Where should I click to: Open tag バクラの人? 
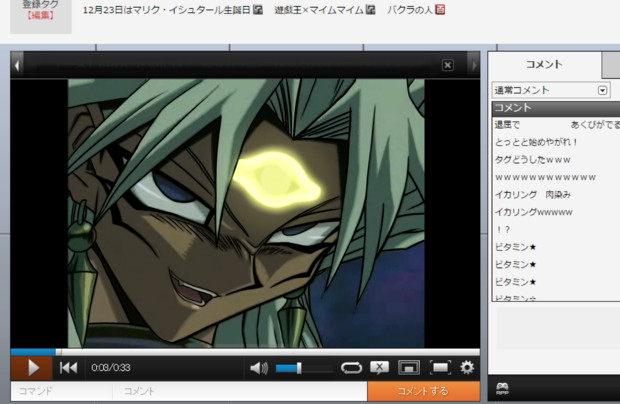point(410,10)
